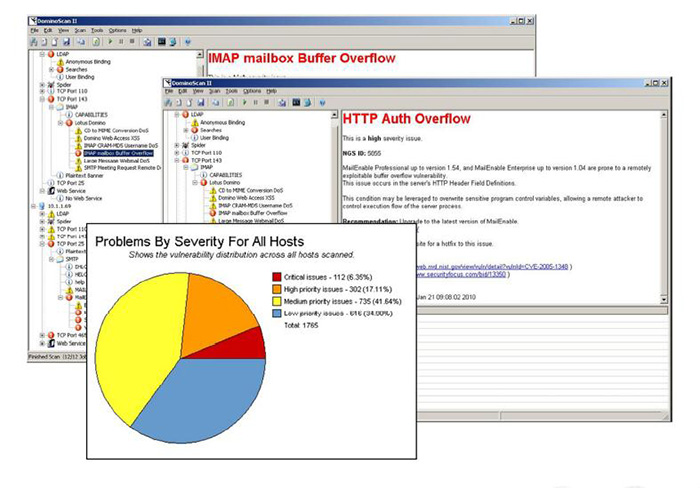Open the console icon in front window toolbar
Image resolution: width=700 pixels, height=488 pixels.
pyautogui.click(x=296, y=102)
